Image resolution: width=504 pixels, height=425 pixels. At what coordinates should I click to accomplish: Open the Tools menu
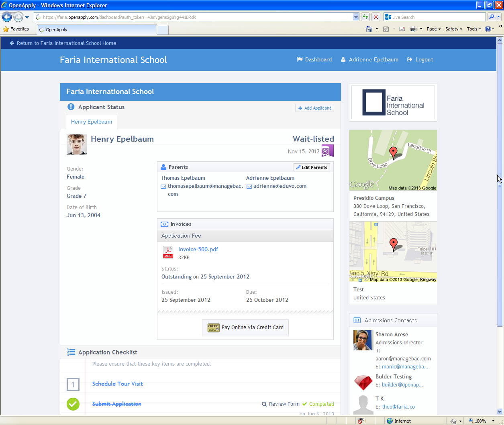pyautogui.click(x=474, y=29)
